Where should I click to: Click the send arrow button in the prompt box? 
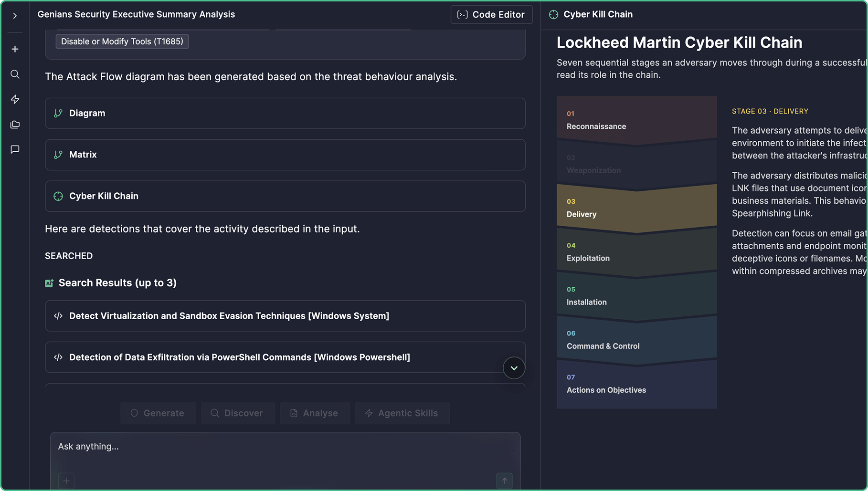(x=504, y=481)
